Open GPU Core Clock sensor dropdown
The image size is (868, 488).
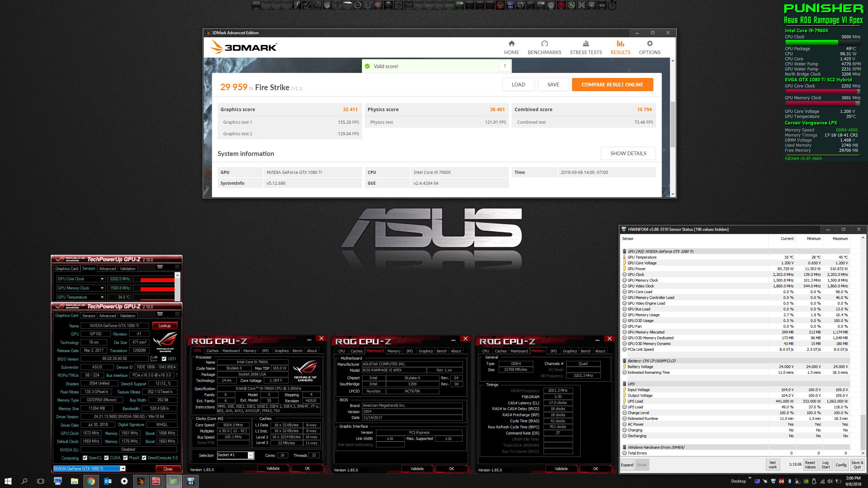point(102,279)
